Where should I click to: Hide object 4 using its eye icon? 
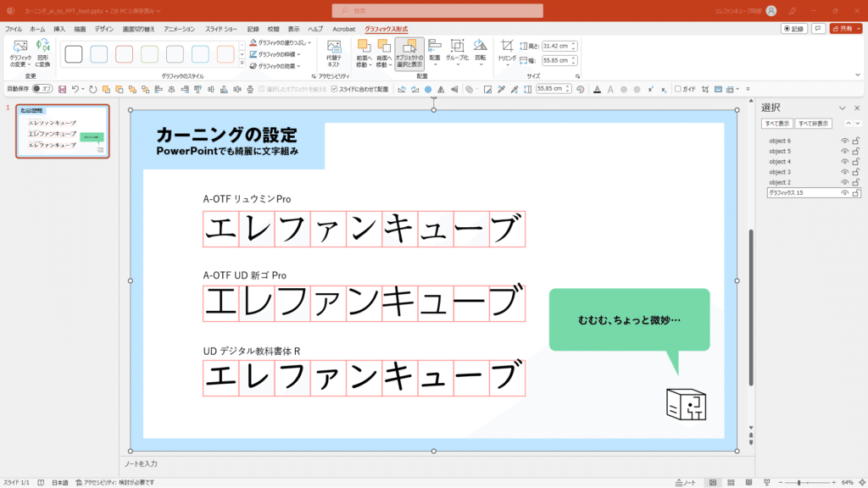click(x=845, y=162)
